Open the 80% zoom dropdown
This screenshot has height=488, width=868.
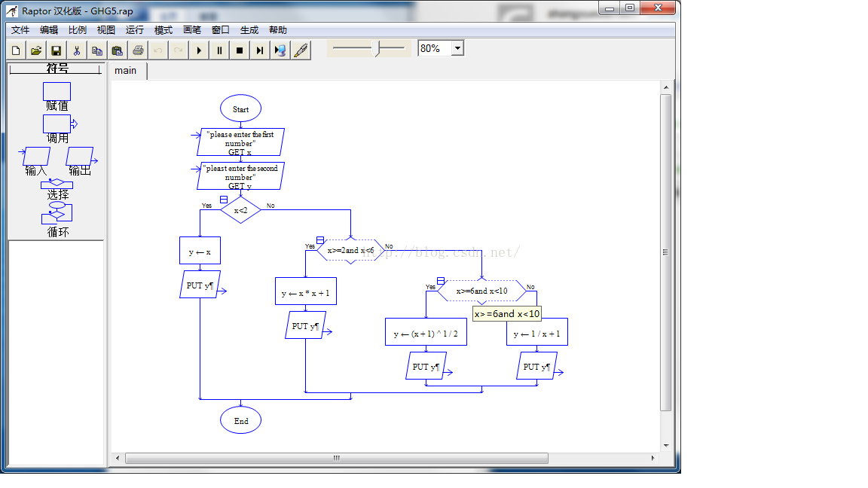coord(458,49)
